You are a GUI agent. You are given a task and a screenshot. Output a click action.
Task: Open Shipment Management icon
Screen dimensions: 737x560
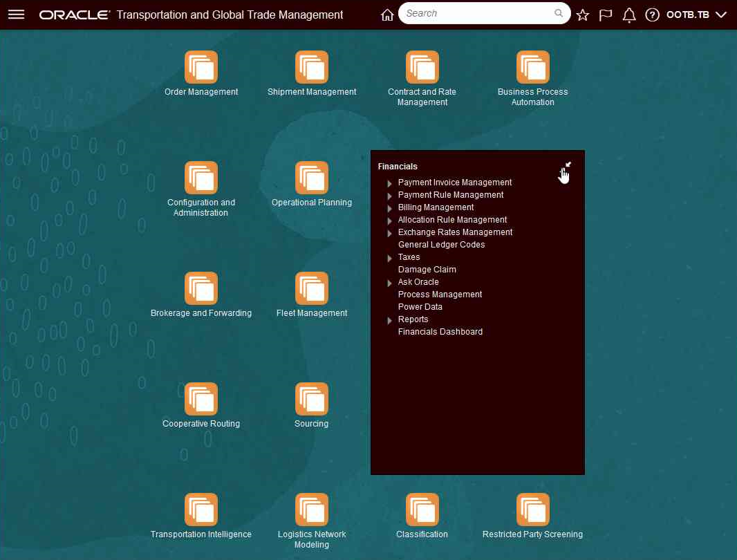coord(312,67)
